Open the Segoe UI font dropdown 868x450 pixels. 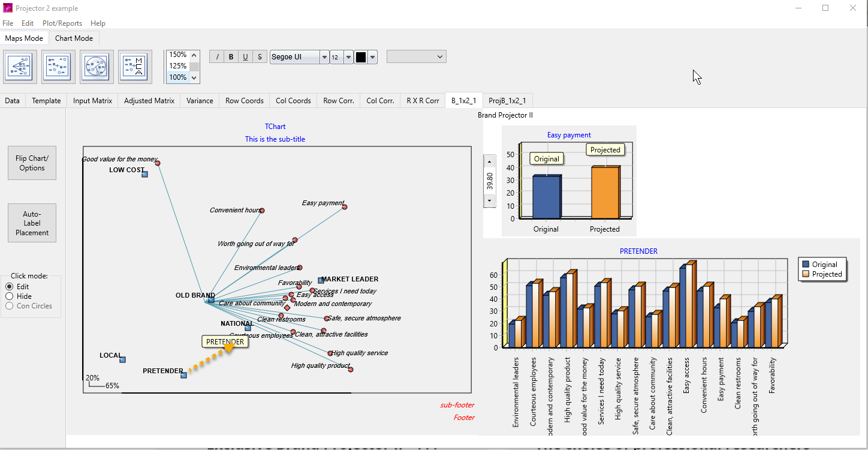(324, 58)
